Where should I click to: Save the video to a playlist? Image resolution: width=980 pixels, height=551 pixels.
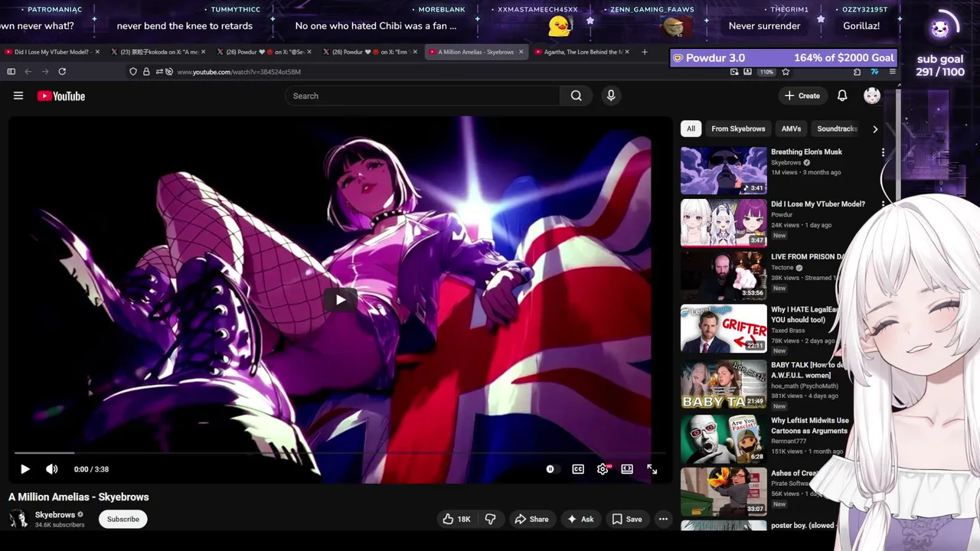(x=626, y=519)
